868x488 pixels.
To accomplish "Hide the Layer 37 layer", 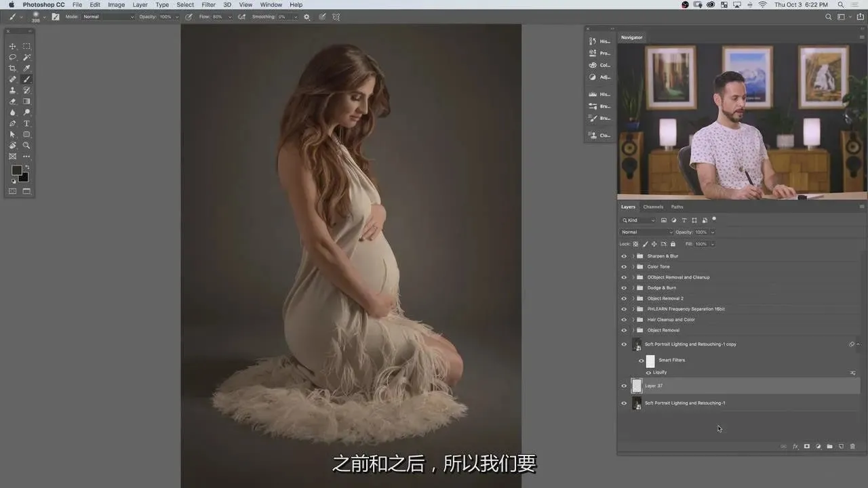I will [624, 386].
